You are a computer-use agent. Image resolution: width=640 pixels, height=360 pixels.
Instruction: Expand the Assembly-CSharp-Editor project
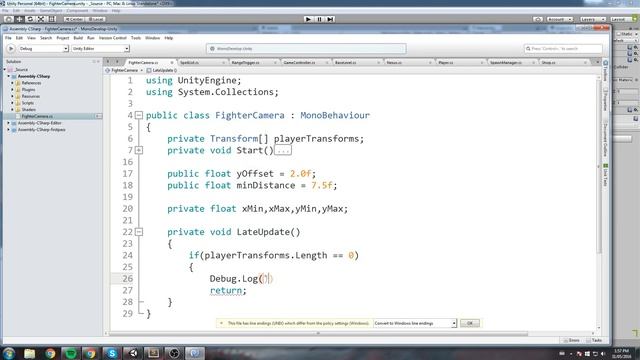point(9,123)
